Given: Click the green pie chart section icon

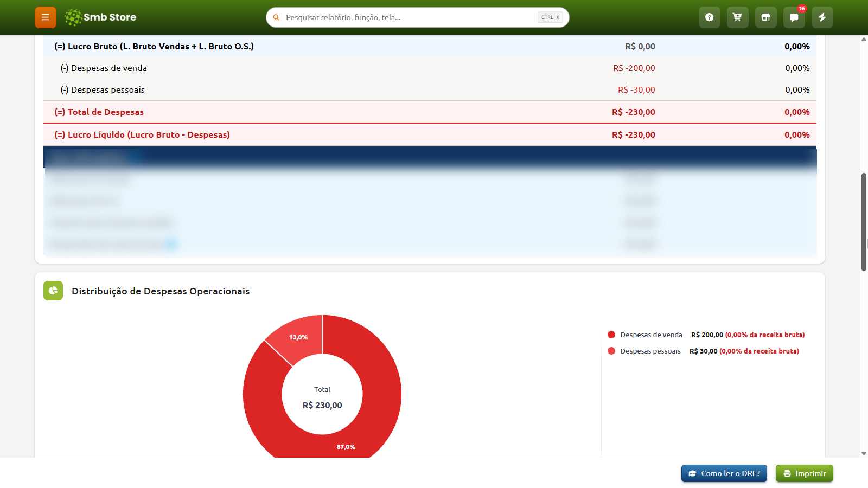Looking at the screenshot, I should point(53,291).
